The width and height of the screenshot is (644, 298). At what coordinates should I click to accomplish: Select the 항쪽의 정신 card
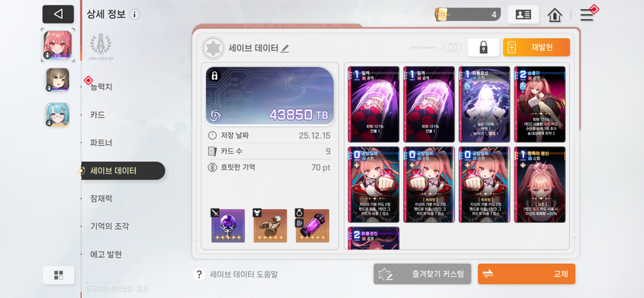539,184
